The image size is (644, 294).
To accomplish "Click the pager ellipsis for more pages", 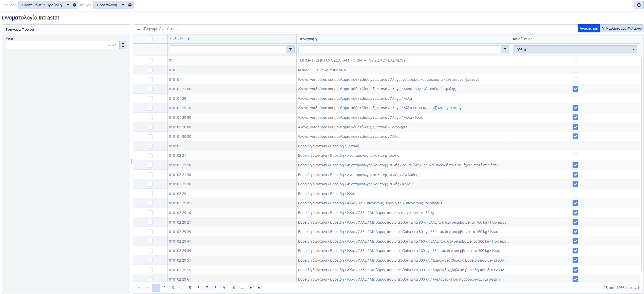I will pyautogui.click(x=242, y=288).
